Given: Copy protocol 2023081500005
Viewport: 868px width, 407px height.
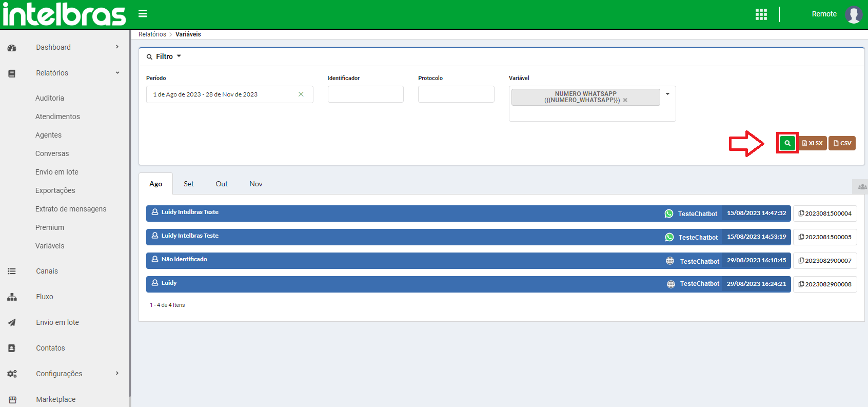Looking at the screenshot, I should tap(825, 237).
